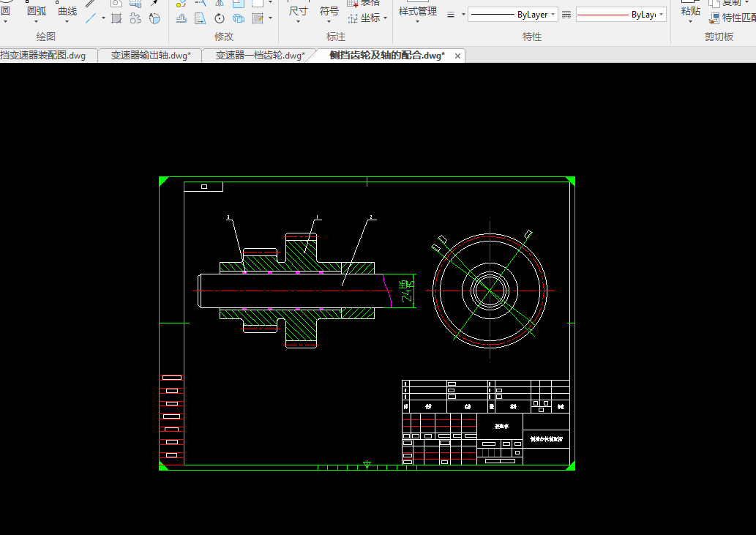Click the 特性匹配 paintbrush icon
Viewport: 756px width, 535px height.
[x=714, y=18]
